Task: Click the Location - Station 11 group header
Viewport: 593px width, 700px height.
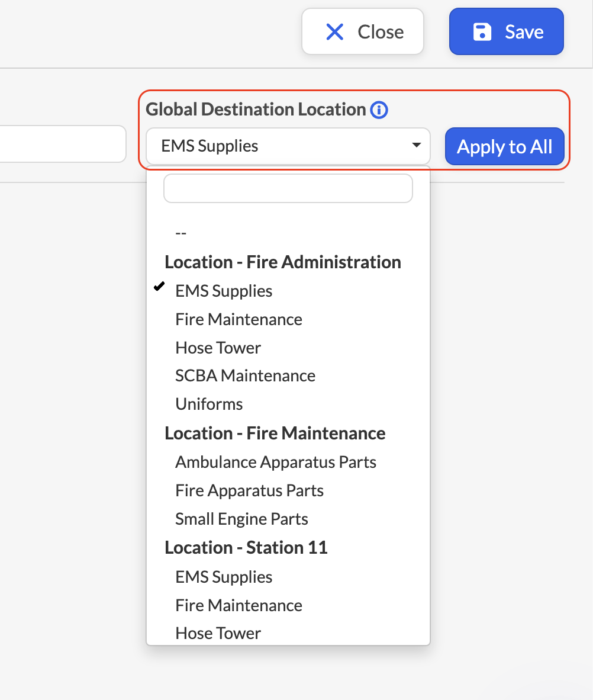Action: coord(246,548)
